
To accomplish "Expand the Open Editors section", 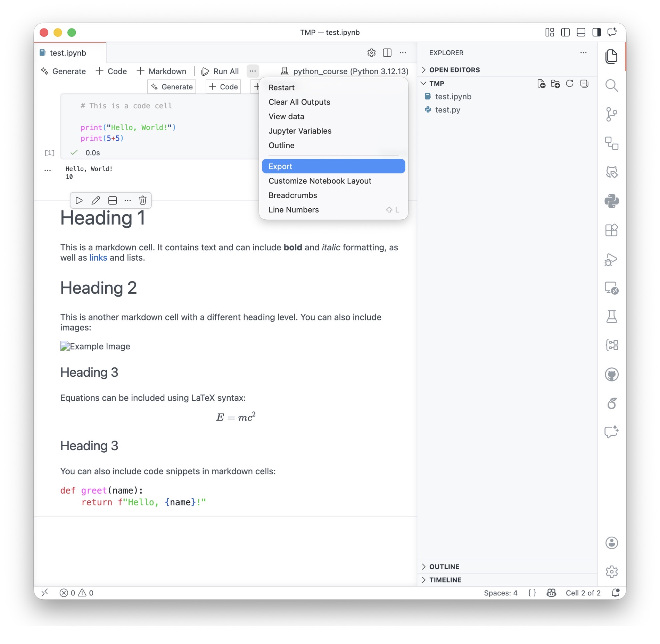I will (454, 70).
